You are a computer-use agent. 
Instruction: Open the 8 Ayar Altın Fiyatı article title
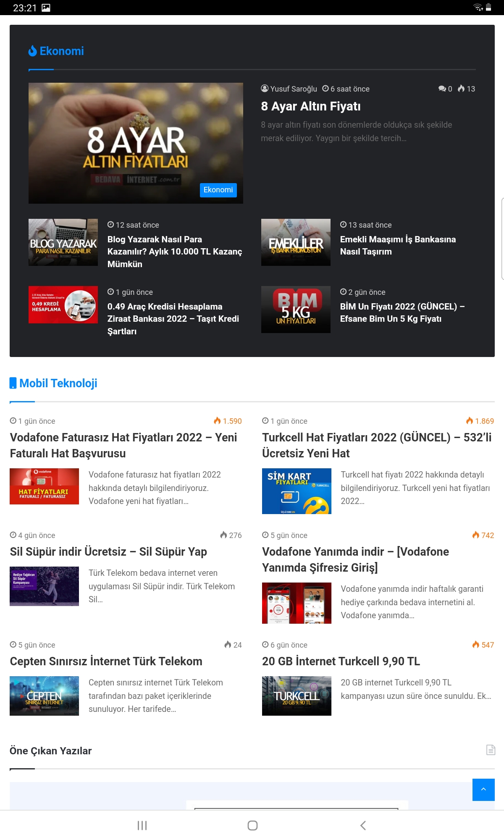tap(311, 106)
